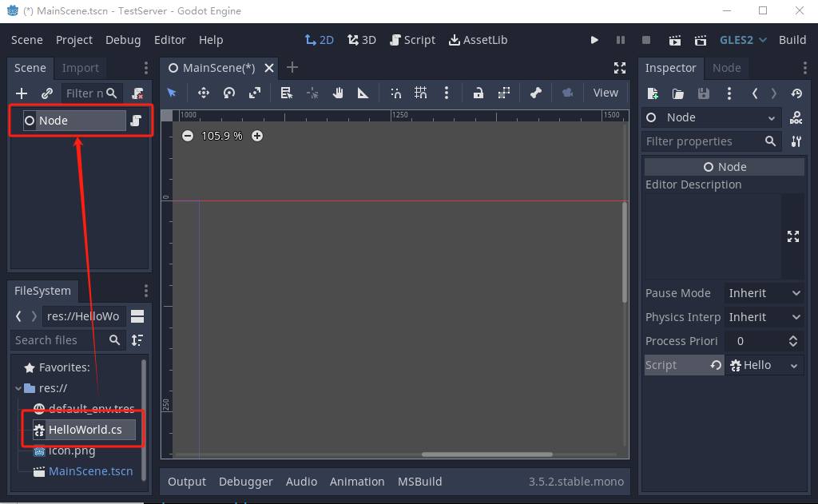Screen dimensions: 818x504
Task: Adjust Process Priority stepper arrows
Action: point(793,341)
